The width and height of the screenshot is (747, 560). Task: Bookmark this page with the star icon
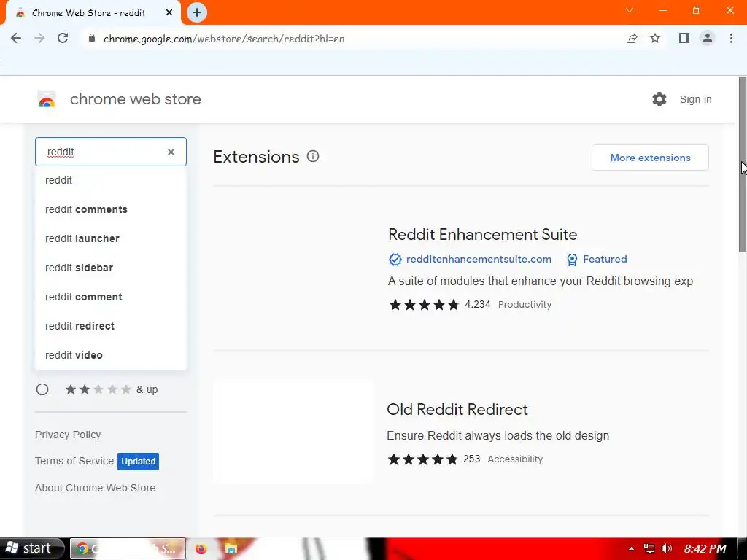click(655, 39)
